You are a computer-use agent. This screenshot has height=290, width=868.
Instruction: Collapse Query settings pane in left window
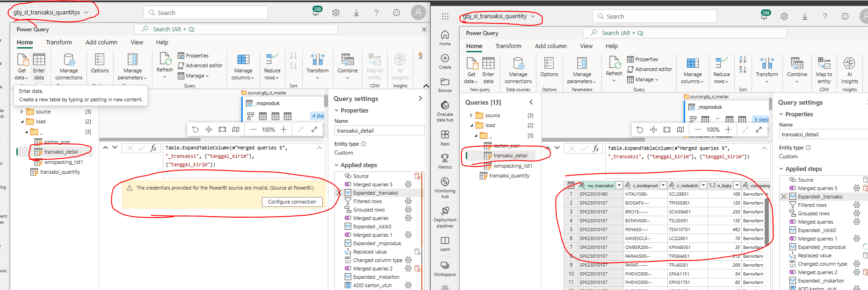click(420, 99)
